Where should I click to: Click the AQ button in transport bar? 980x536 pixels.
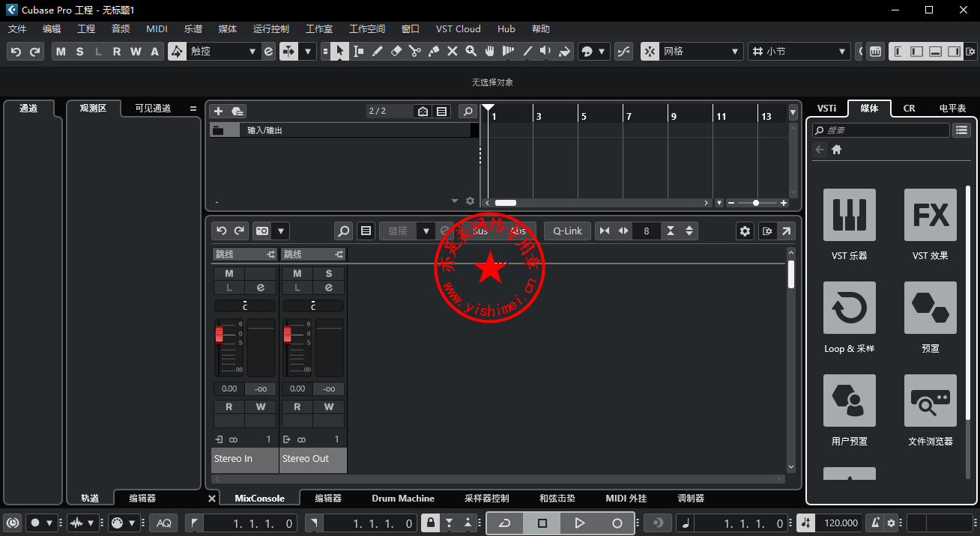164,523
